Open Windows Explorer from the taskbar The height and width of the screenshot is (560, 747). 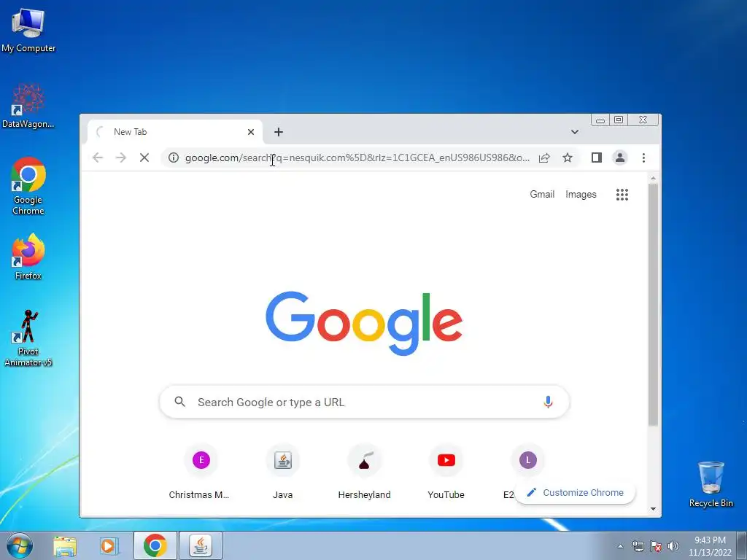[x=65, y=546]
